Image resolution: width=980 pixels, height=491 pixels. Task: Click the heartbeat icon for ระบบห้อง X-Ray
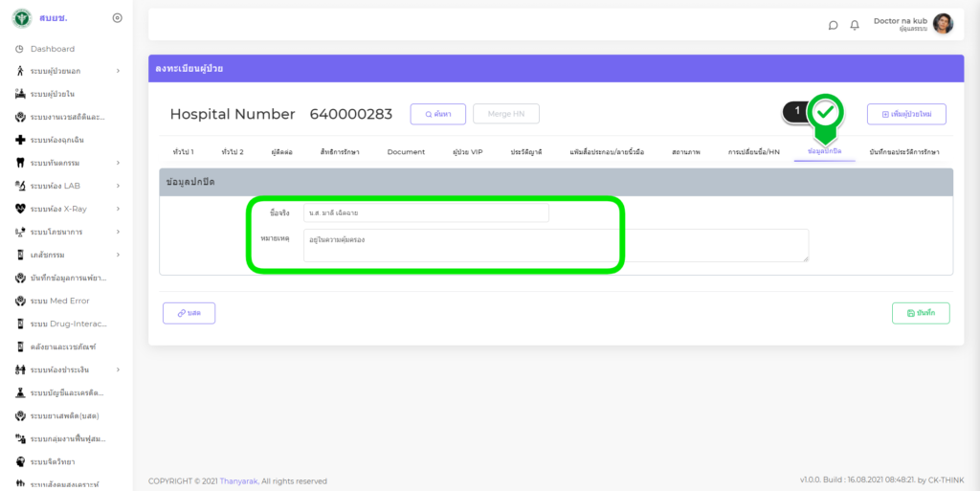point(20,209)
